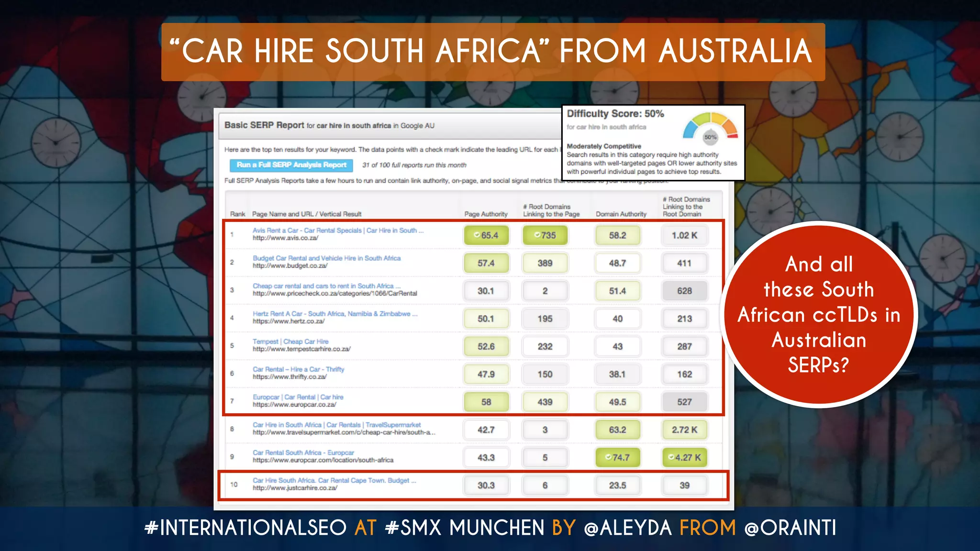
Task: Click the 439 linking domains cell
Action: 545,402
